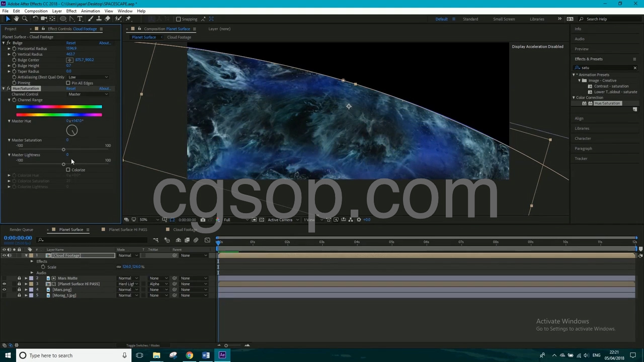The image size is (644, 362).
Task: Collapse the Color Correction effects category
Action: point(574,98)
